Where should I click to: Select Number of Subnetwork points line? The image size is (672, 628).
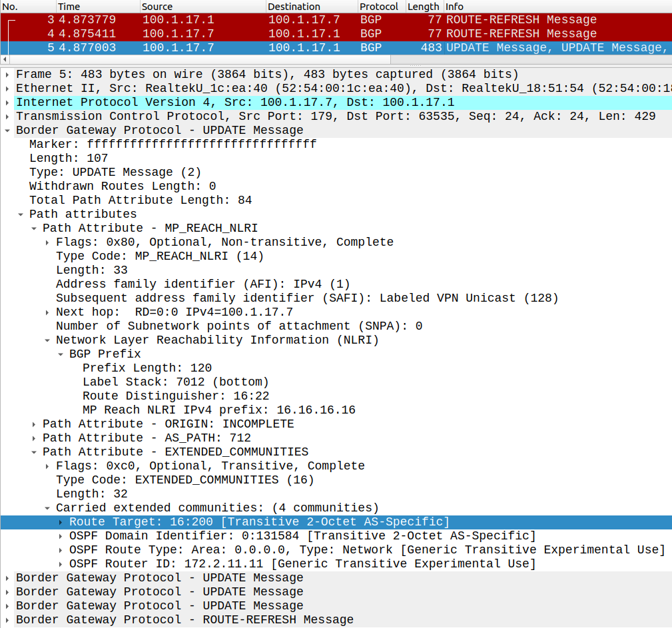click(x=239, y=326)
